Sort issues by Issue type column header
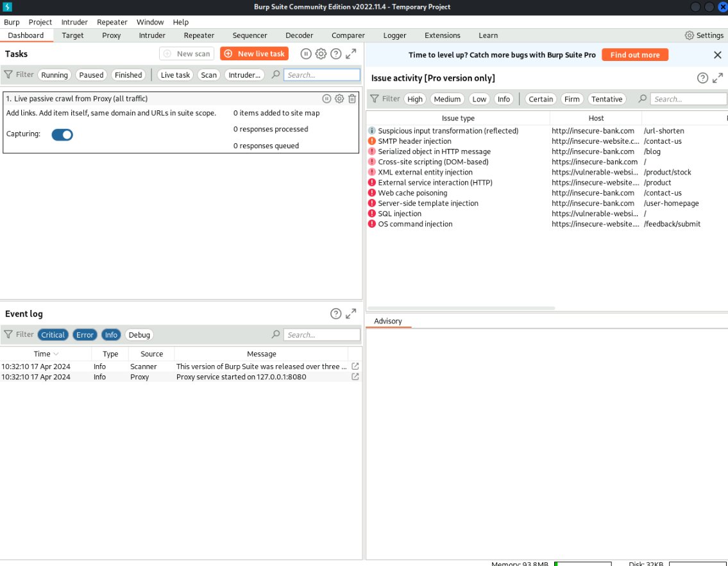Viewport: 728px width, 566px height. (458, 118)
